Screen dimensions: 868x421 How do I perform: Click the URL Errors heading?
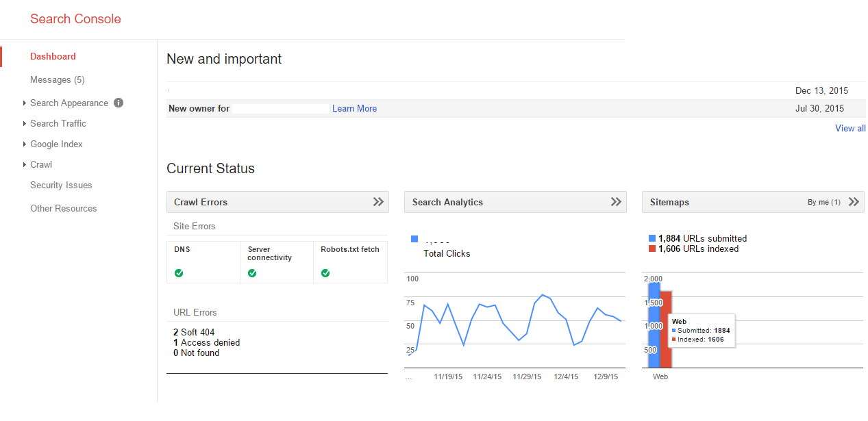(x=195, y=312)
